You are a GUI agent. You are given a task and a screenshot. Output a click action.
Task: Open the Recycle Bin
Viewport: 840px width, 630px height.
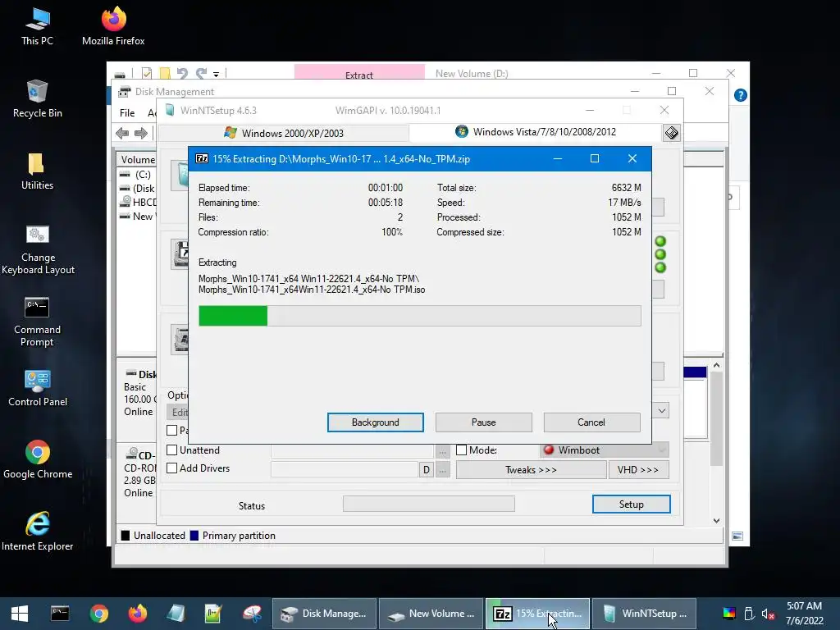(37, 98)
